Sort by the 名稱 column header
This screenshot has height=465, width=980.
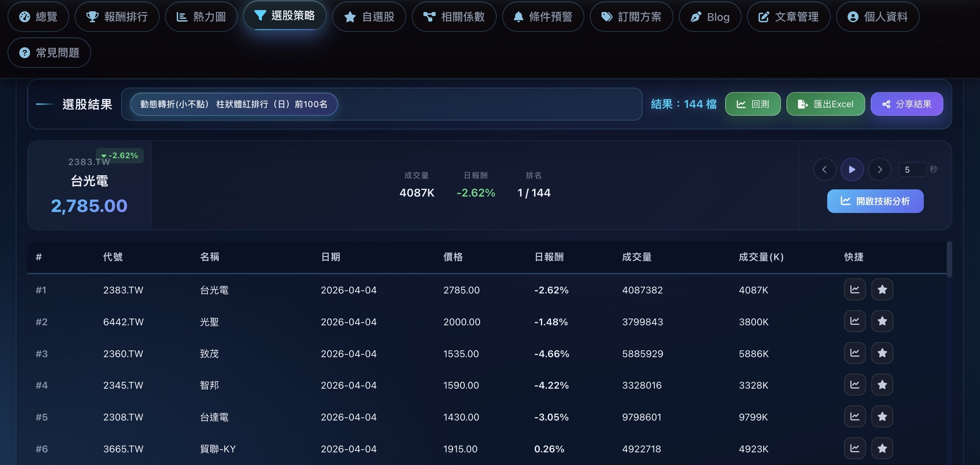210,257
